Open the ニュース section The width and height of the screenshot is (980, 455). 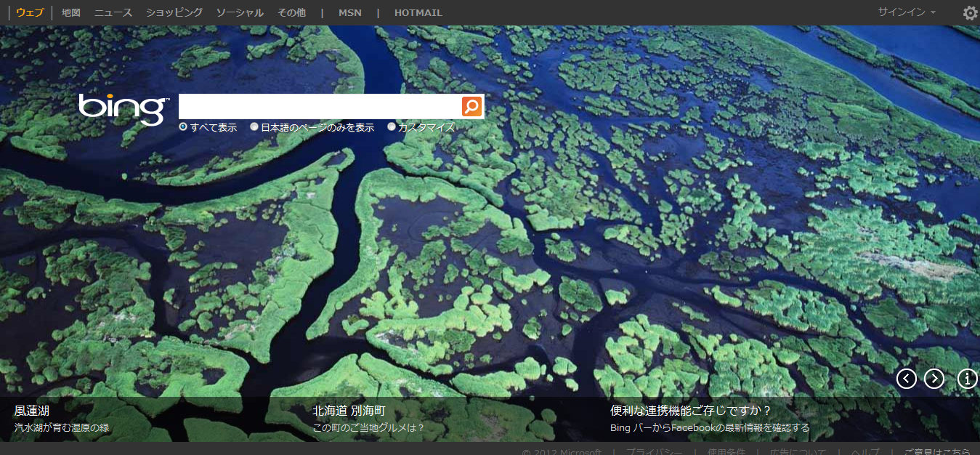[113, 13]
